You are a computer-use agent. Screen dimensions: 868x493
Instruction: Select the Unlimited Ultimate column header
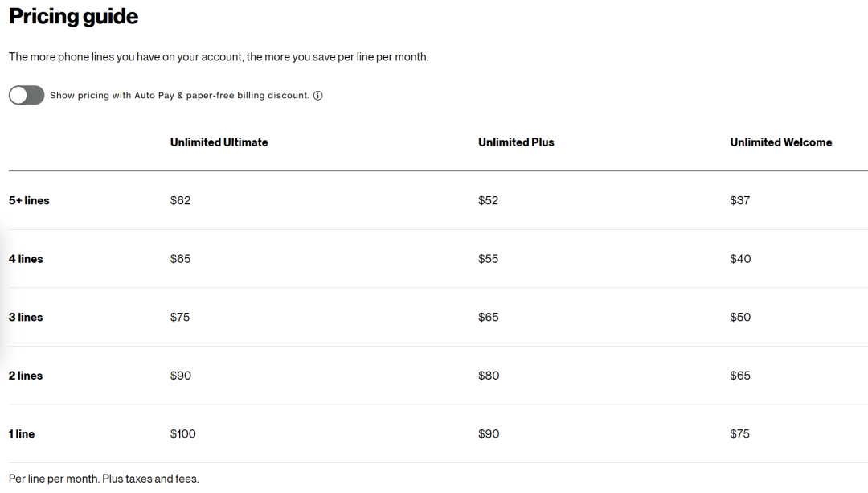point(219,142)
